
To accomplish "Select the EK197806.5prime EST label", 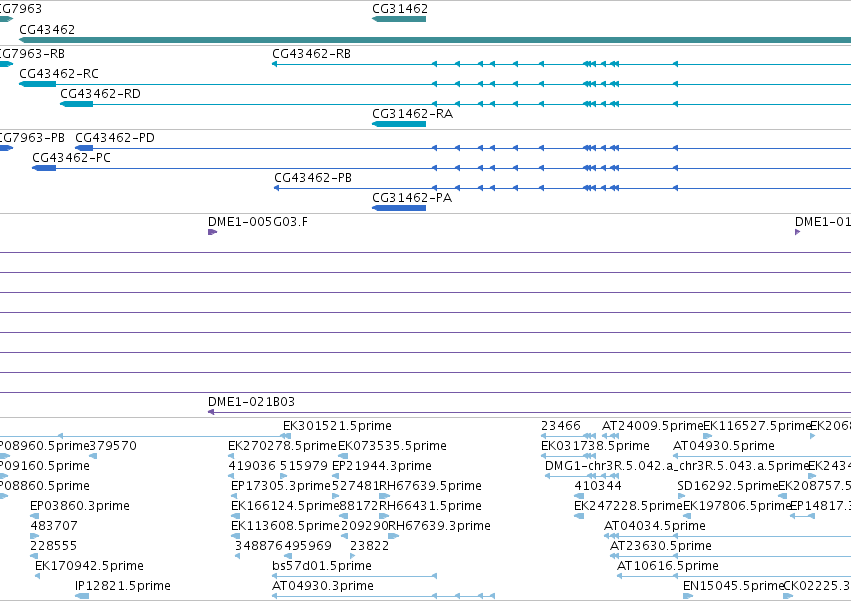I will pyautogui.click(x=737, y=507).
